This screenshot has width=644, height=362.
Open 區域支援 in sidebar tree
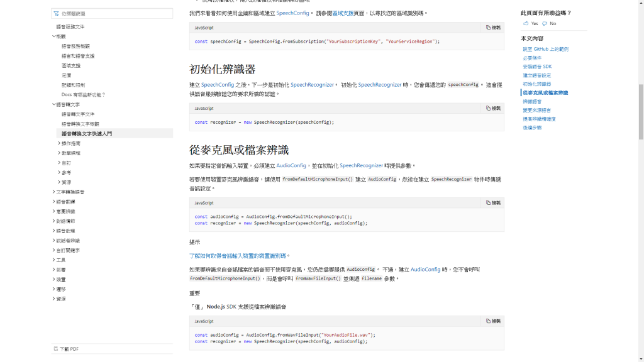click(71, 65)
